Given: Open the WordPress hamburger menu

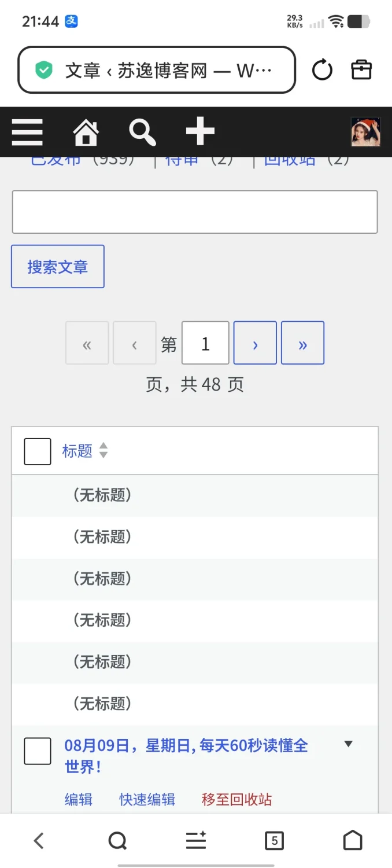Looking at the screenshot, I should (x=27, y=132).
